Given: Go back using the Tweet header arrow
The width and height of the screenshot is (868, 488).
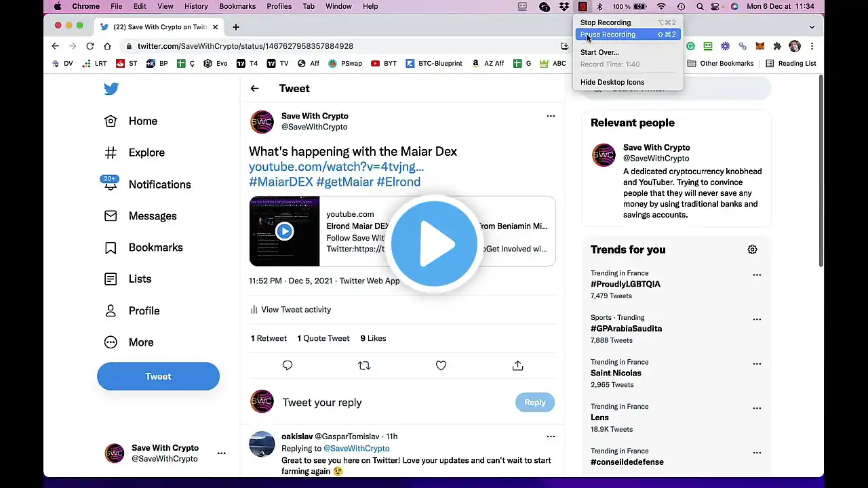Looking at the screenshot, I should (x=254, y=89).
